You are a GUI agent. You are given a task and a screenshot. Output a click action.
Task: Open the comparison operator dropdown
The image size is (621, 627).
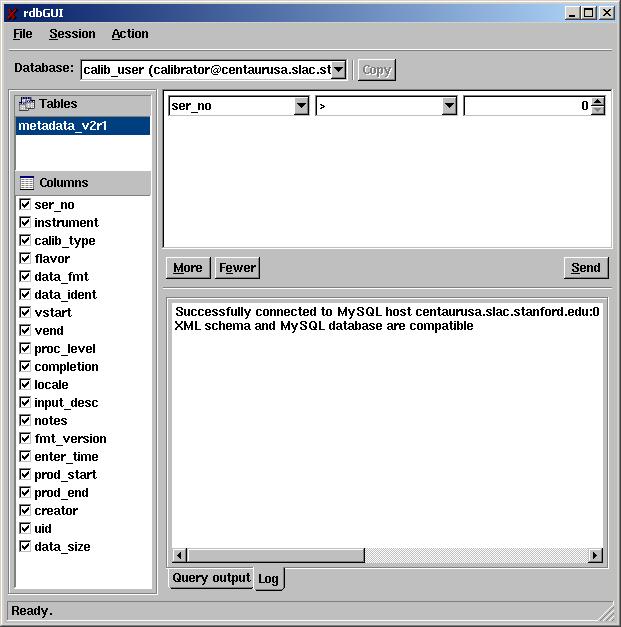(x=449, y=106)
